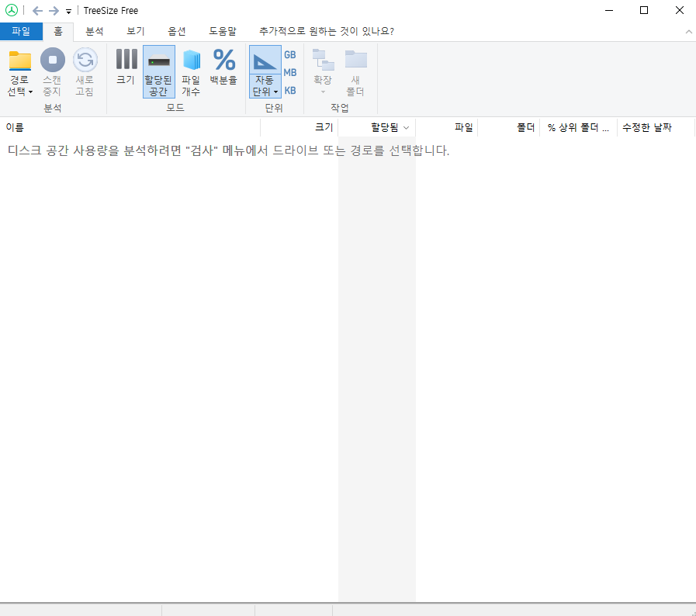The image size is (696, 616).
Task: Collapse the ribbon with the chevron
Action: coord(688,32)
